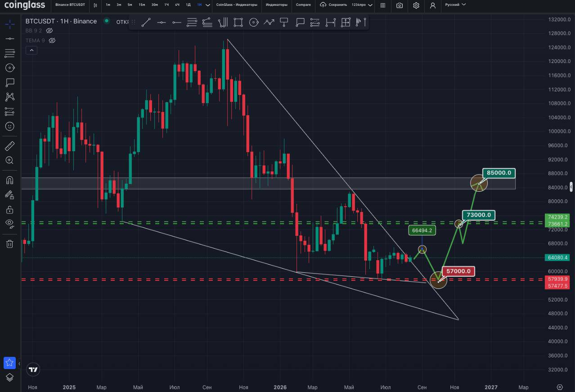Open the object tree layers panel

(x=9, y=377)
